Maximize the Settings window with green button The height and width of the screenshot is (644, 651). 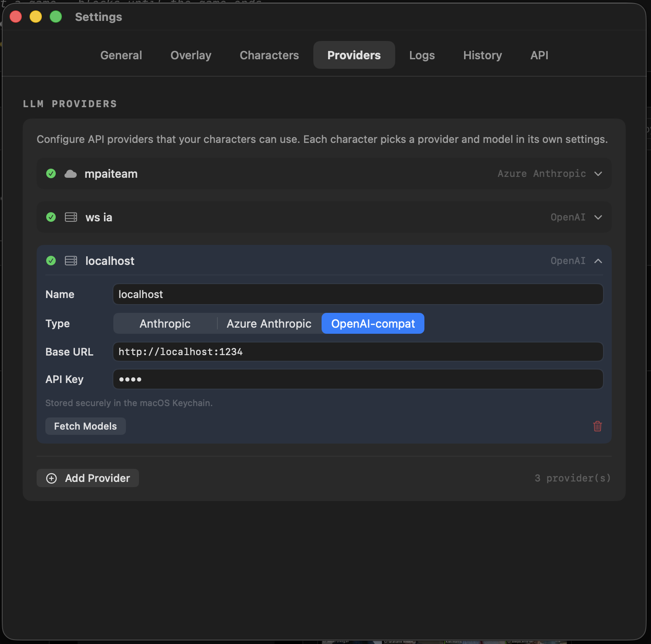coord(56,17)
